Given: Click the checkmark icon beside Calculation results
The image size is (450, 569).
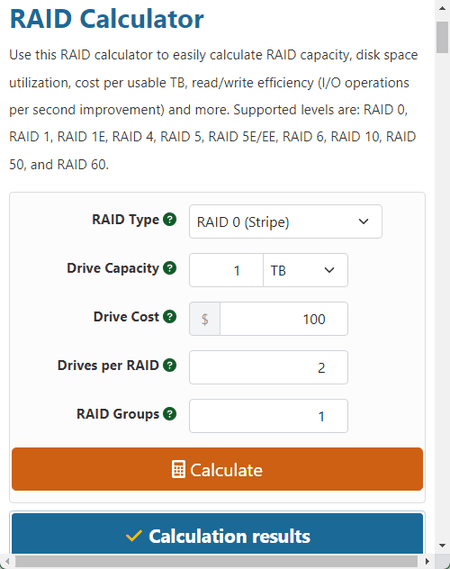Looking at the screenshot, I should [x=134, y=536].
